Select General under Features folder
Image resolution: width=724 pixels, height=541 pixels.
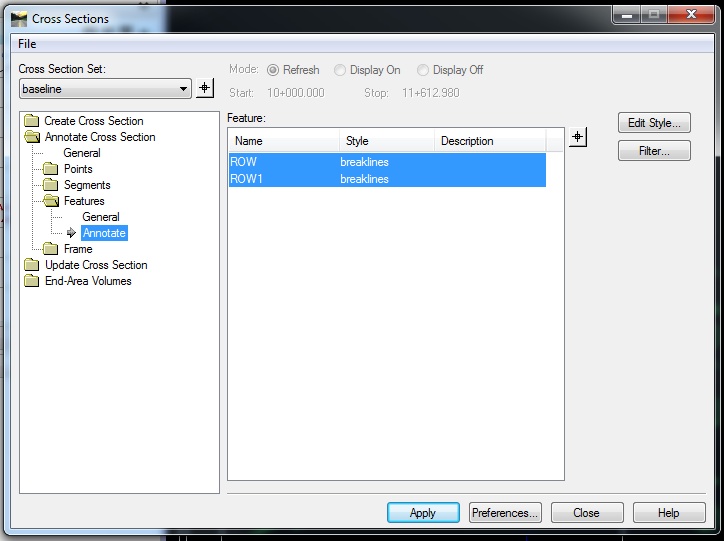pyautogui.click(x=101, y=217)
